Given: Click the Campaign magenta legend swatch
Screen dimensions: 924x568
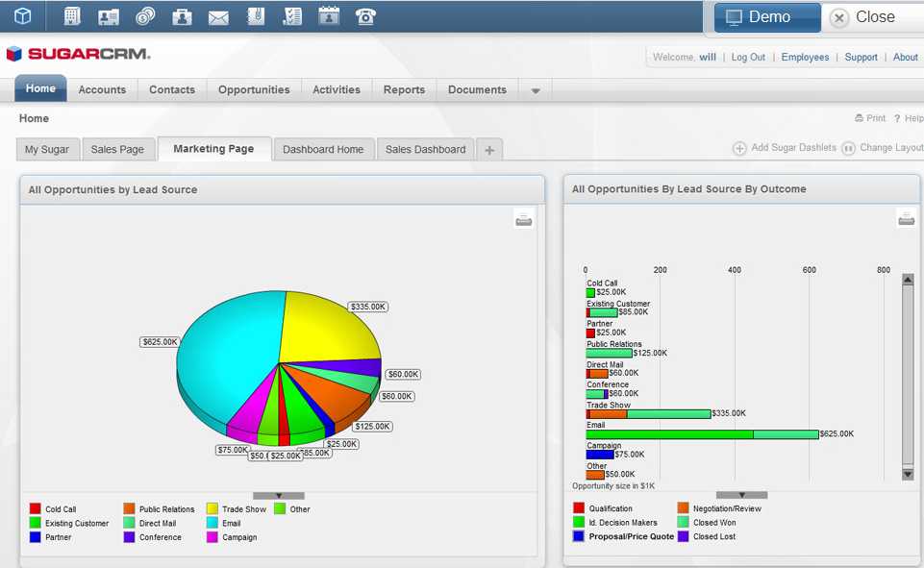Looking at the screenshot, I should (212, 537).
